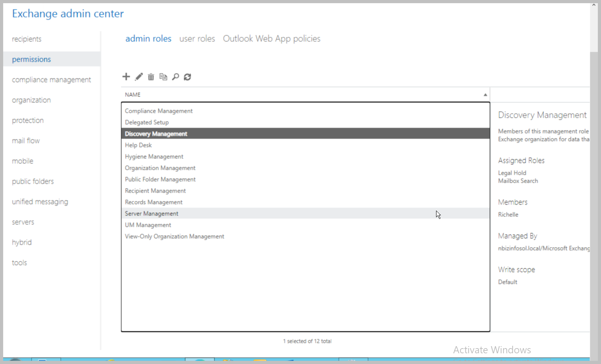This screenshot has width=601, height=364.
Task: Select the Delegated Setup role group
Action: point(305,123)
